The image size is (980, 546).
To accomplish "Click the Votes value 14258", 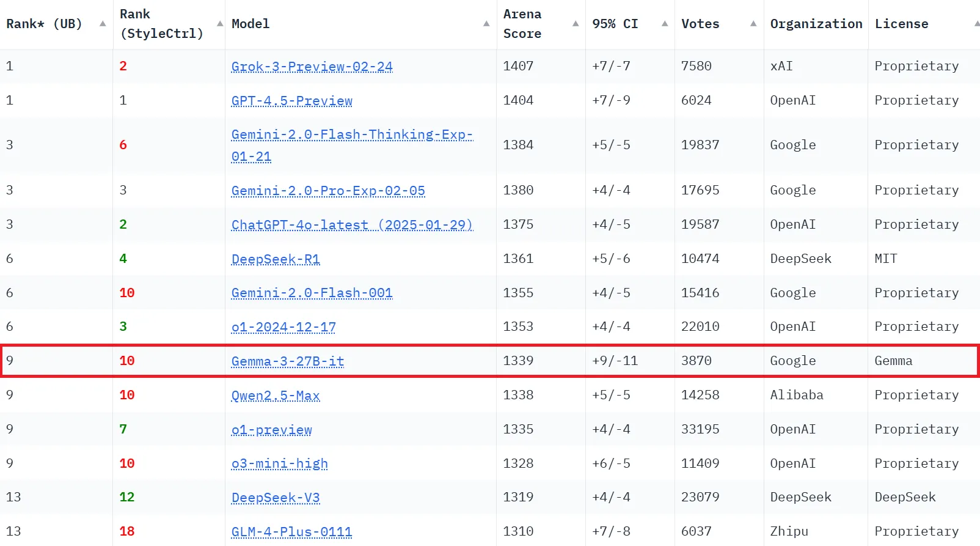I will [700, 395].
